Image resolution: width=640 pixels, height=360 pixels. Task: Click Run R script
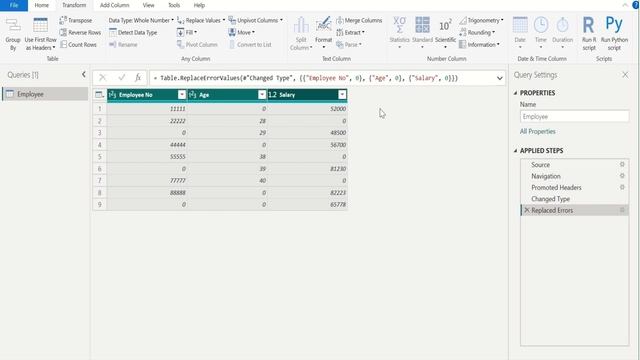(x=589, y=34)
